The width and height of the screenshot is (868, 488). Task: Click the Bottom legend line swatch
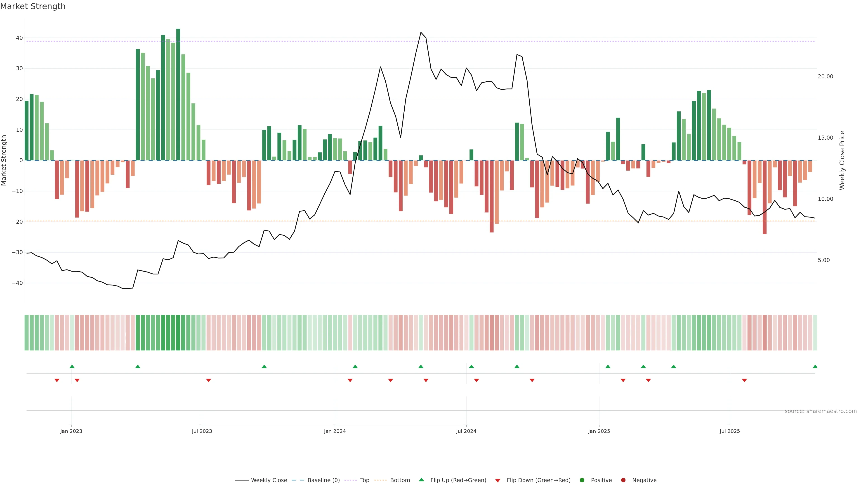point(380,480)
